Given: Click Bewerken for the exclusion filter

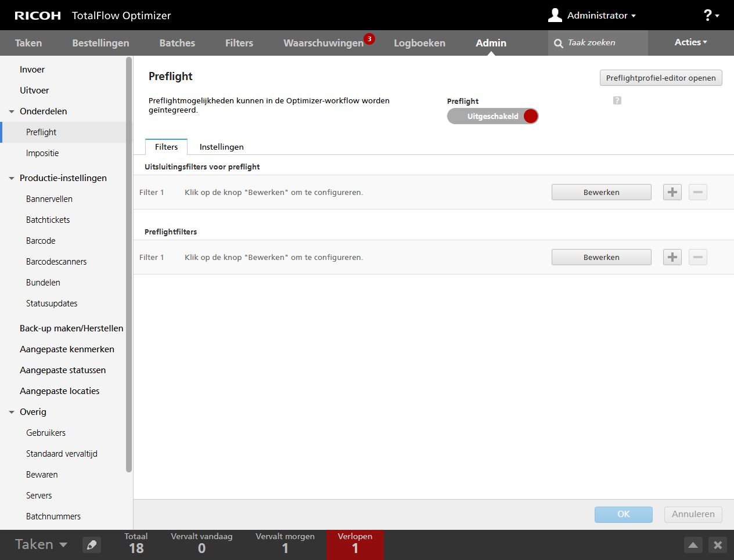Looking at the screenshot, I should point(601,192).
